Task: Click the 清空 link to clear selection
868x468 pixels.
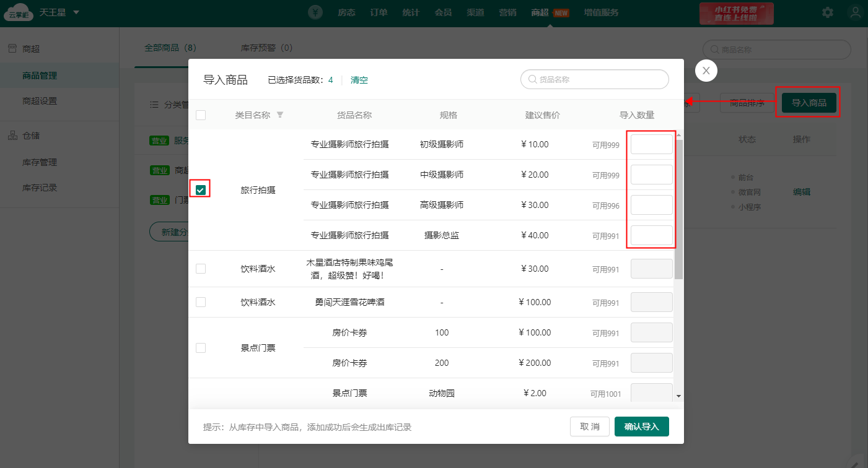Action: click(x=359, y=80)
